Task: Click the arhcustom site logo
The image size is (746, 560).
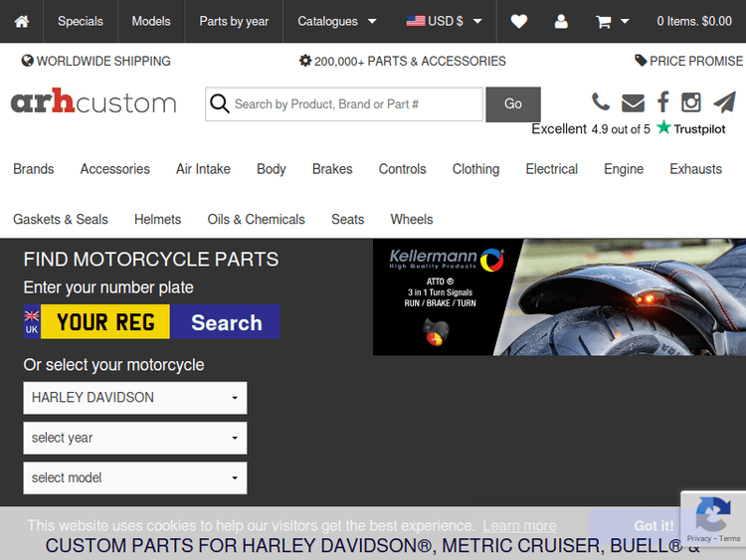Action: coord(93,101)
